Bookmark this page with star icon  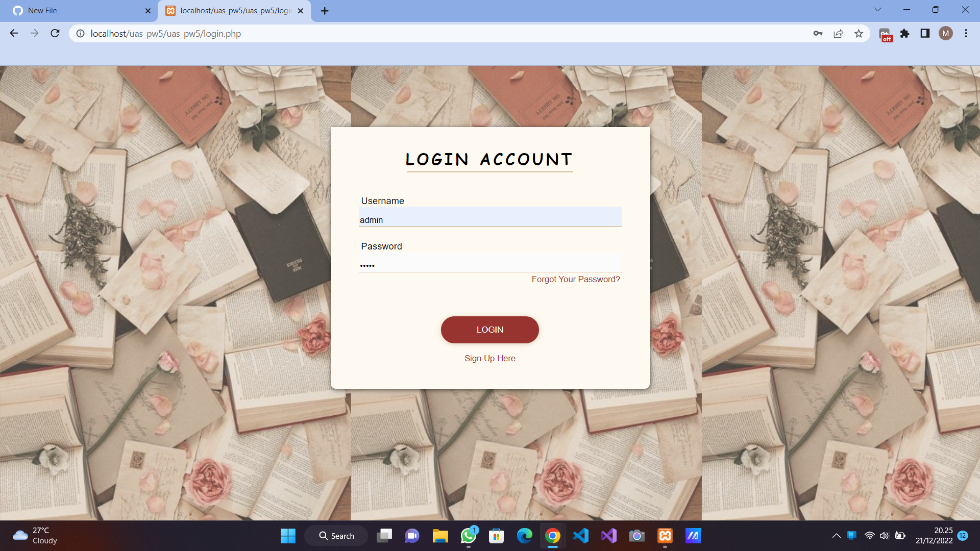coord(859,34)
